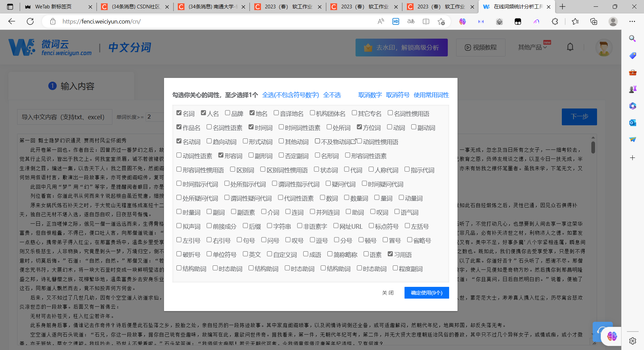Close the 在线词频统计分析工具 tab

pyautogui.click(x=549, y=7)
